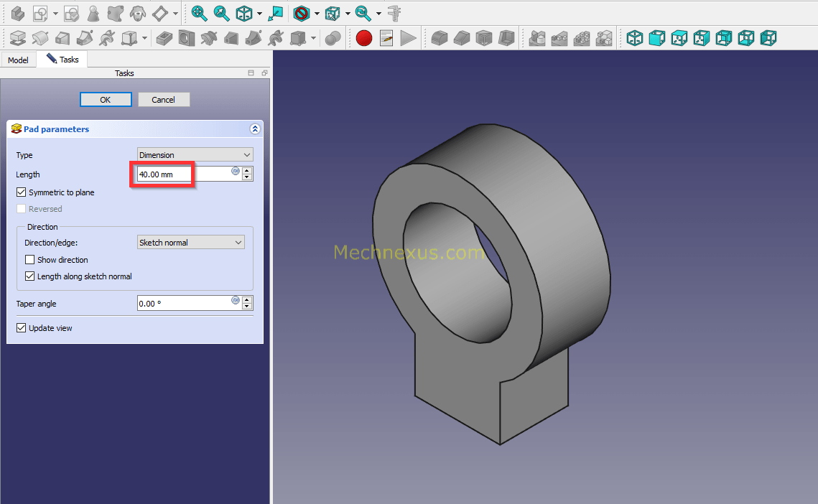This screenshot has width=818, height=504.
Task: Click the Boolean operation spheres icon
Action: click(x=333, y=38)
